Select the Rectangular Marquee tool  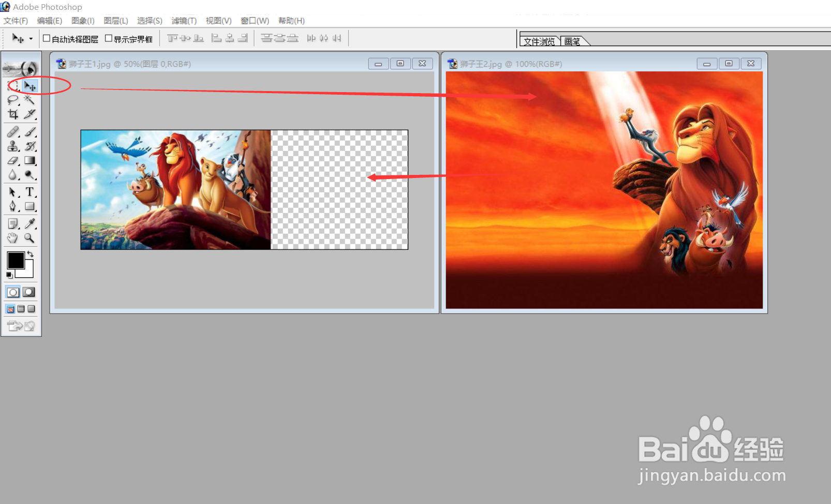pyautogui.click(x=13, y=85)
